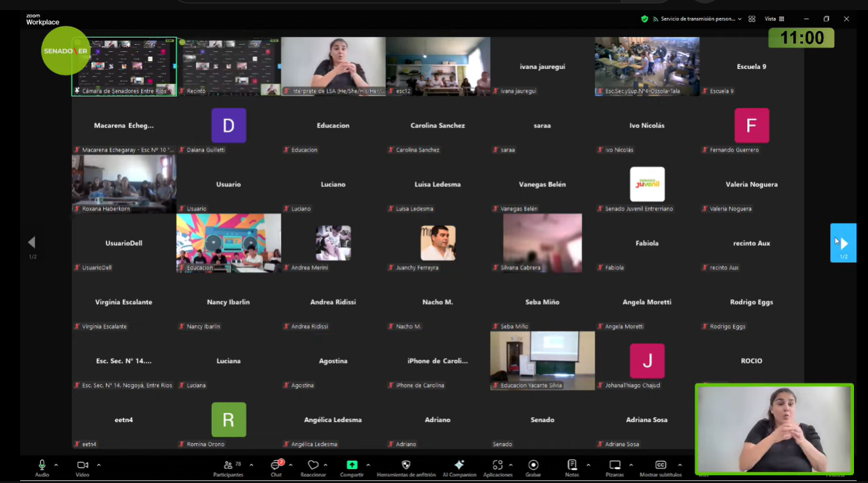
Task: Enable Mostrar subtítulos captions
Action: (660, 465)
